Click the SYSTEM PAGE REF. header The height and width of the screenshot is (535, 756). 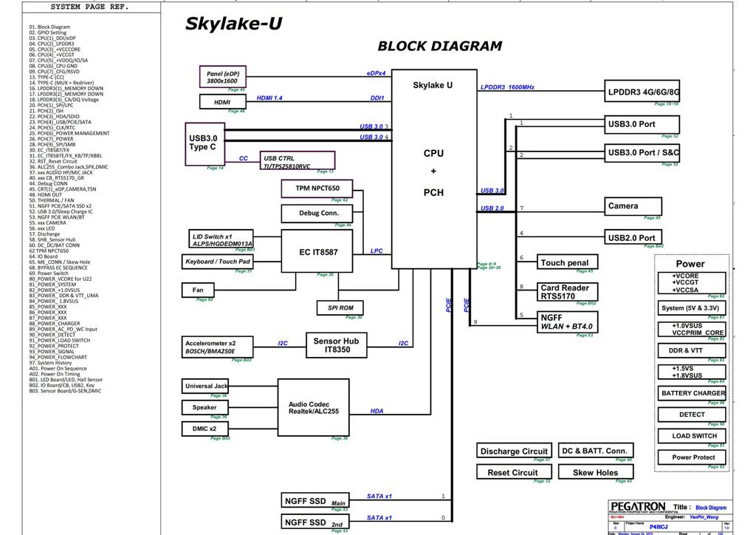pos(89,7)
